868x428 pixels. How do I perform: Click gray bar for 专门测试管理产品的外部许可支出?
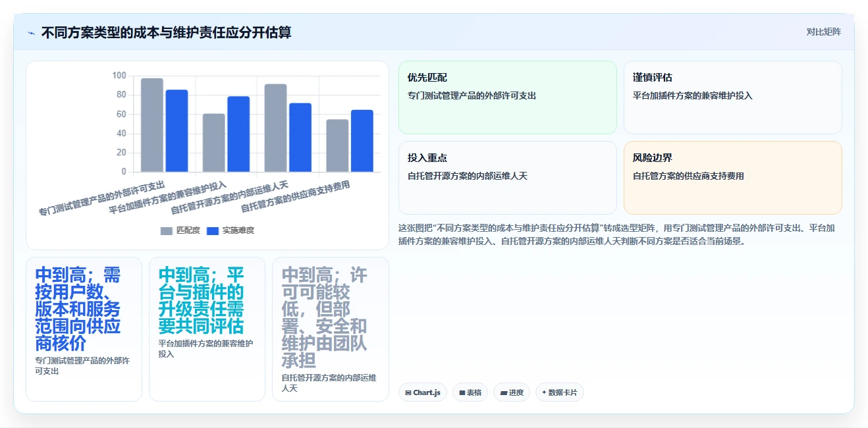152,125
